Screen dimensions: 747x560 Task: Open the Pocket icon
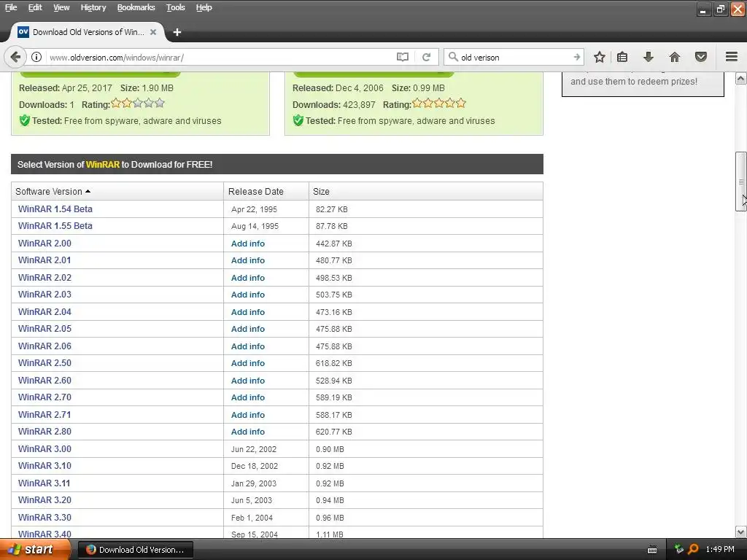pyautogui.click(x=701, y=57)
